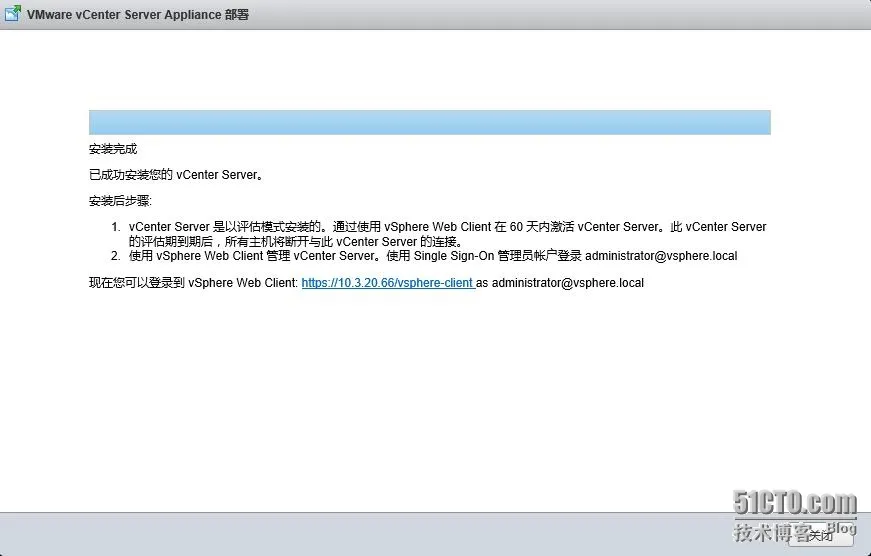Click the 安装后步骤 heading
Viewport: 871px width, 556px height.
120,201
